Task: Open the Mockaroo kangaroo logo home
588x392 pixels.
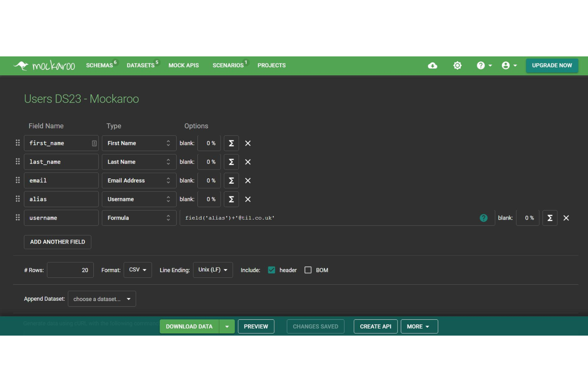Action: pyautogui.click(x=44, y=66)
